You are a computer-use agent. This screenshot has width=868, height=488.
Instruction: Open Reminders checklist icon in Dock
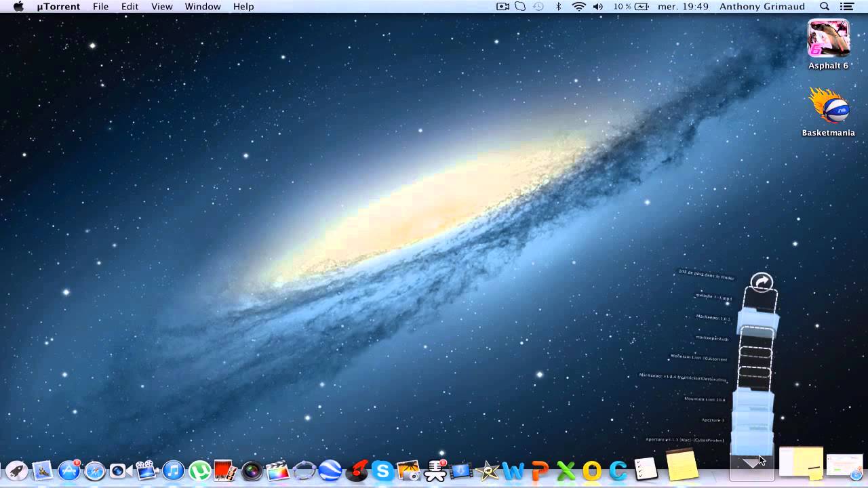[x=645, y=468]
